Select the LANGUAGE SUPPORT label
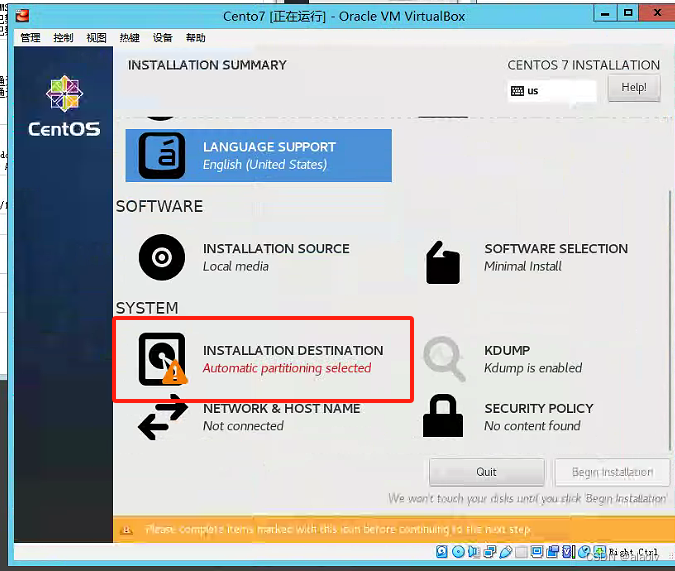 (x=269, y=147)
